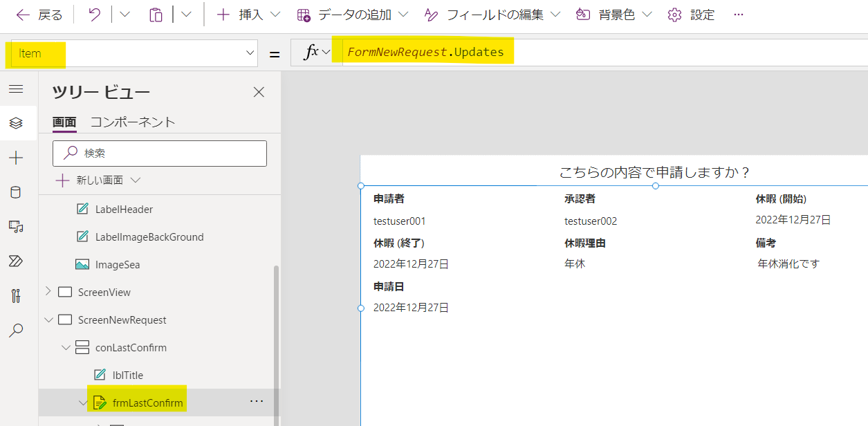Select frmLastConfirm form in the tree
Image resolution: width=868 pixels, height=426 pixels.
[x=148, y=402]
